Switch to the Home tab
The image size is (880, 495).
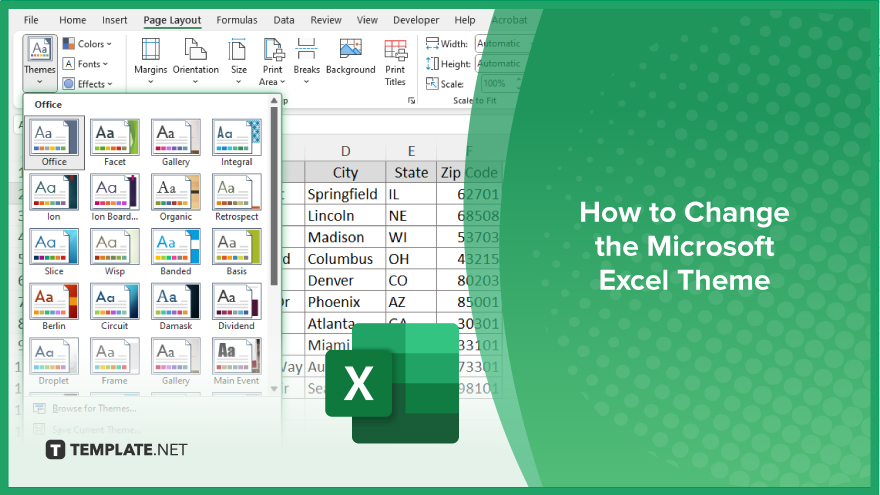click(73, 20)
